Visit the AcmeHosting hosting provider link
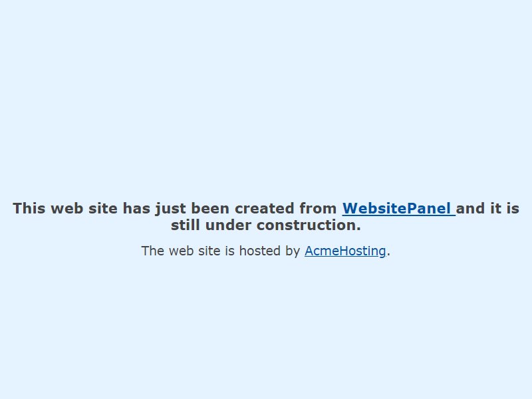This screenshot has height=399, width=532. (345, 251)
